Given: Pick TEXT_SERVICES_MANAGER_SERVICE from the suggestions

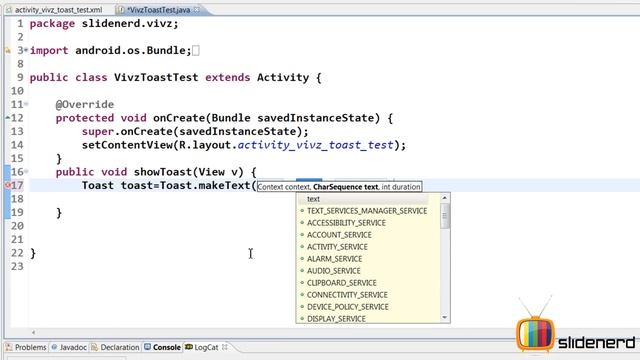Looking at the screenshot, I should 367,211.
